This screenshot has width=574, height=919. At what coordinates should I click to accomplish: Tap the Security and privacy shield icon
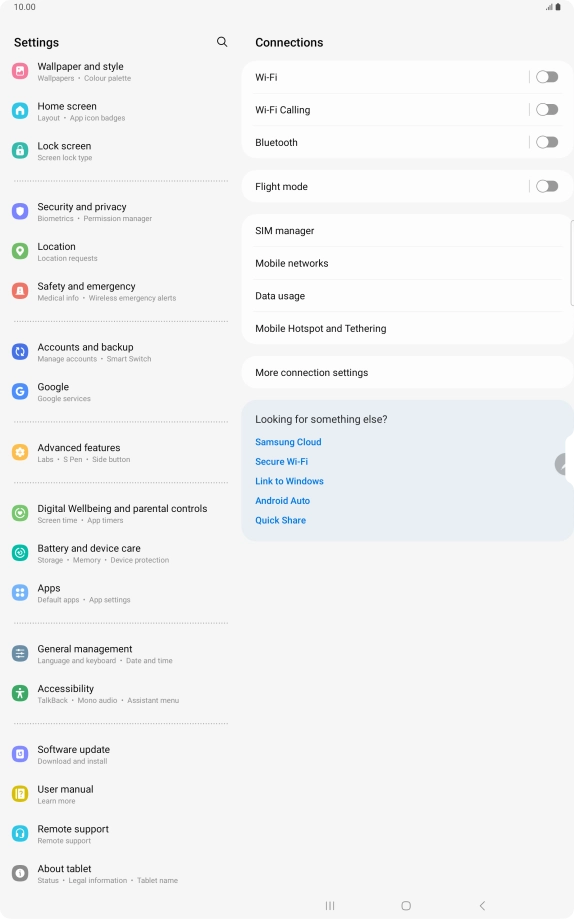pos(20,212)
